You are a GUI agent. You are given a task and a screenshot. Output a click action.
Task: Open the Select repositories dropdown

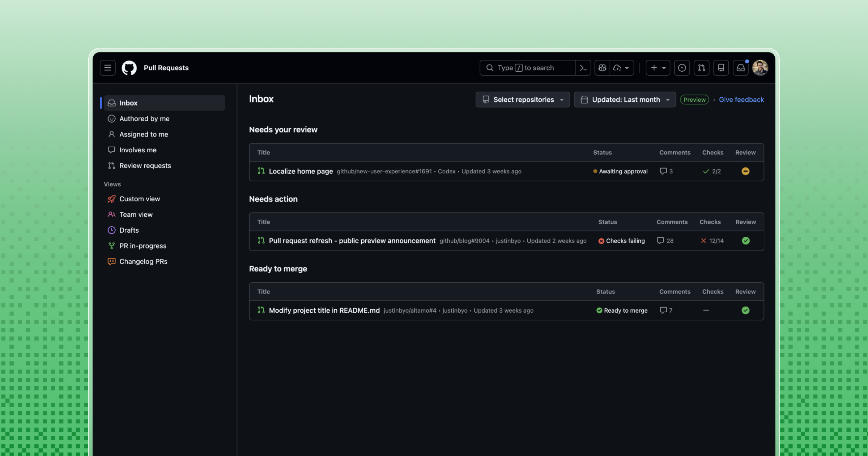(523, 100)
